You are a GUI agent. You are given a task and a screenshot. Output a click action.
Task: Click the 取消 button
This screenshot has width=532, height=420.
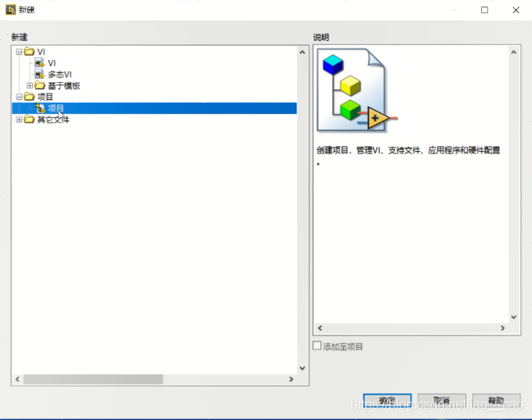(x=442, y=401)
